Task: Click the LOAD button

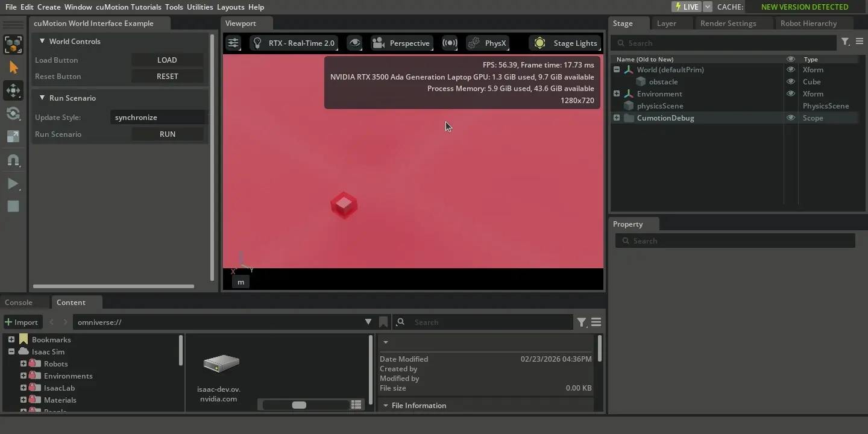Action: (167, 60)
